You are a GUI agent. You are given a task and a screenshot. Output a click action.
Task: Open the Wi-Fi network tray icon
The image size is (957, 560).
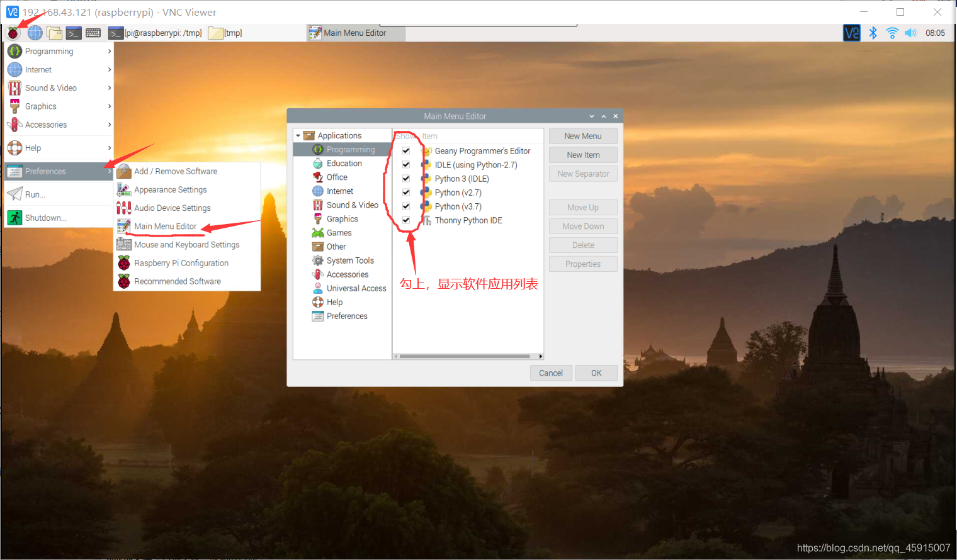[892, 33]
